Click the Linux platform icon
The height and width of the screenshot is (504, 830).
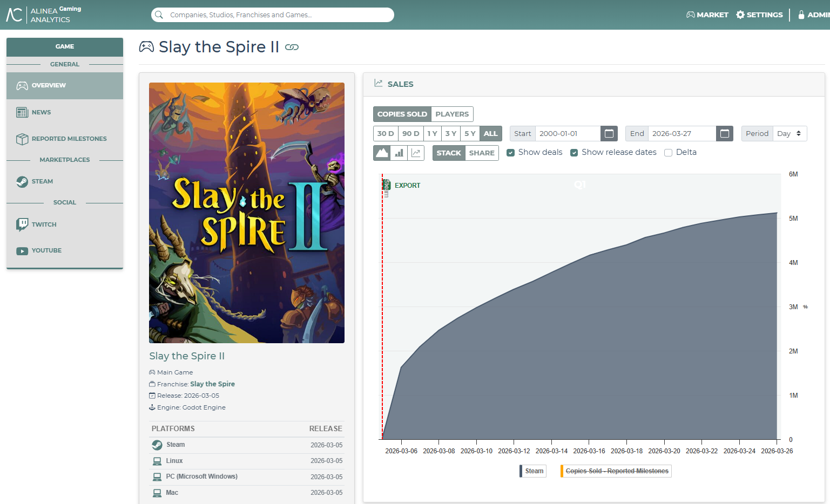point(157,461)
